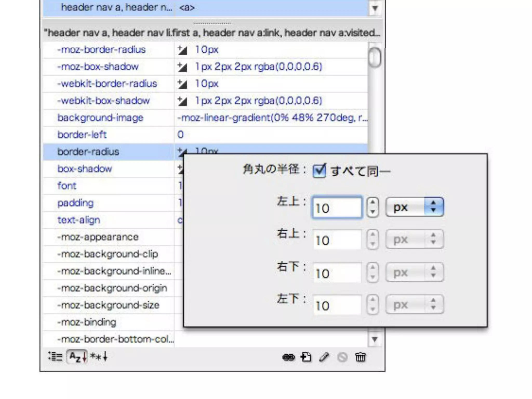The height and width of the screenshot is (399, 532).
Task: Switch to alphabetical list view
Action: [77, 357]
